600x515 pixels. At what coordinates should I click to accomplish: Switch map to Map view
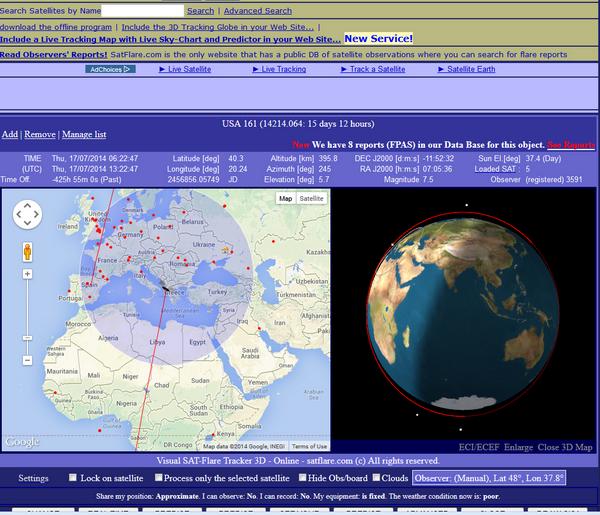[x=285, y=199]
